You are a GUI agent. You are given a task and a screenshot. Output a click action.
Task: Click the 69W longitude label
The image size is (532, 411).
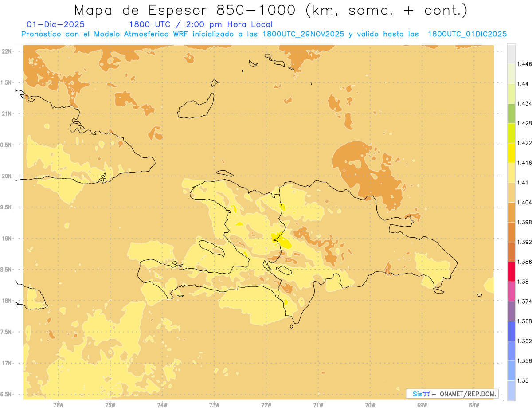(x=422, y=405)
